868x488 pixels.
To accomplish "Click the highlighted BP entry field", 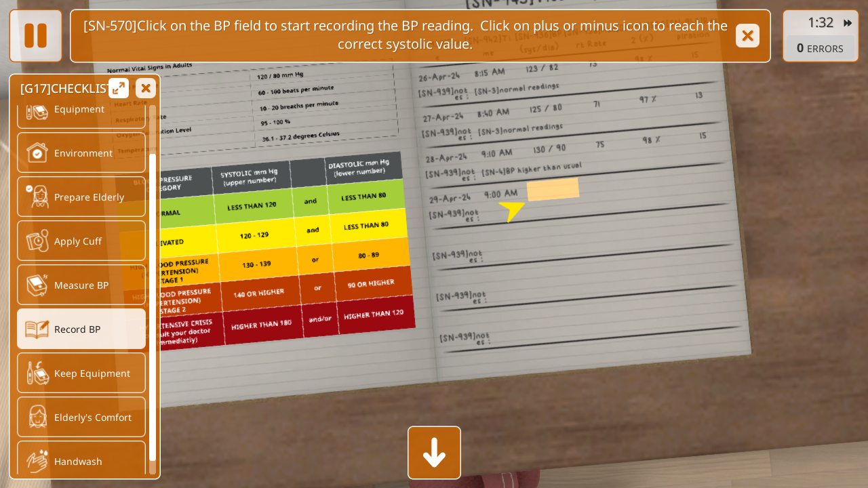I will coord(553,190).
